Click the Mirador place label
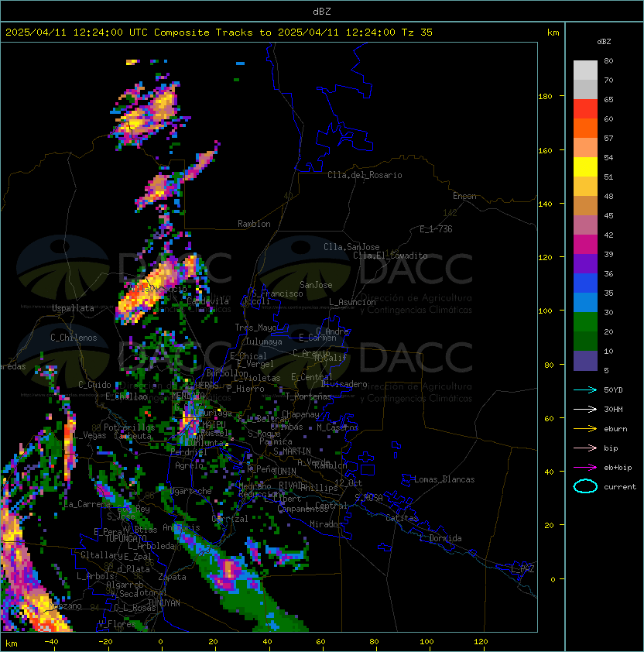Viewport: 644px width, 652px height. pyautogui.click(x=326, y=524)
